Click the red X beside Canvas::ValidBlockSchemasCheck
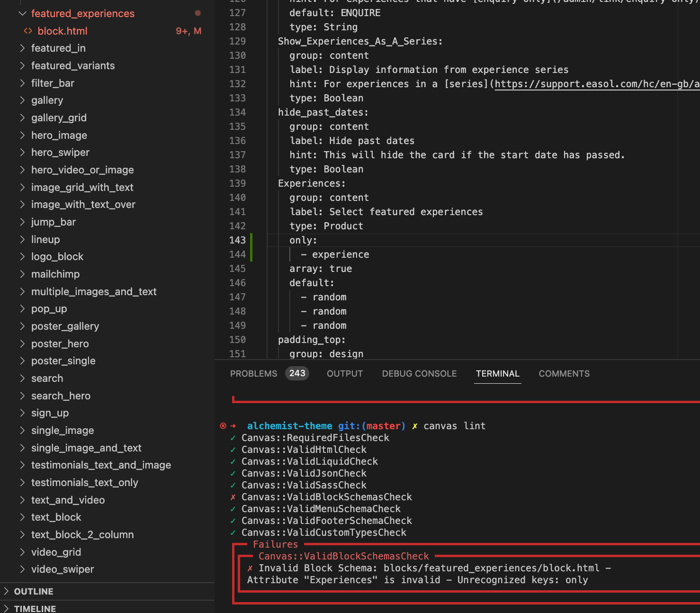This screenshot has width=700, height=613. coord(233,497)
